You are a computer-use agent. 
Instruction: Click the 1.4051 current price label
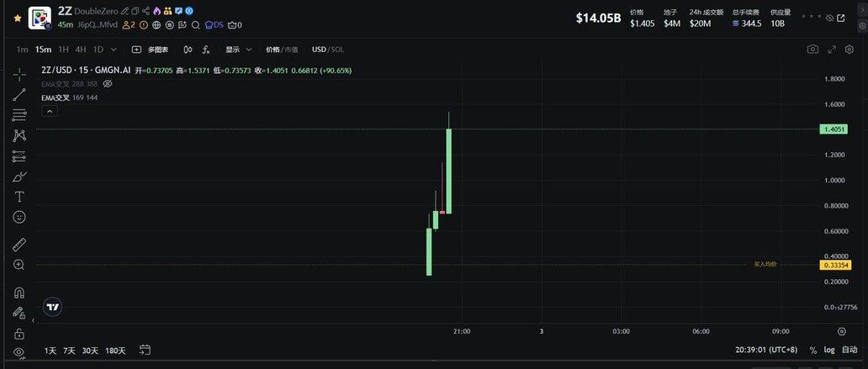(834, 129)
